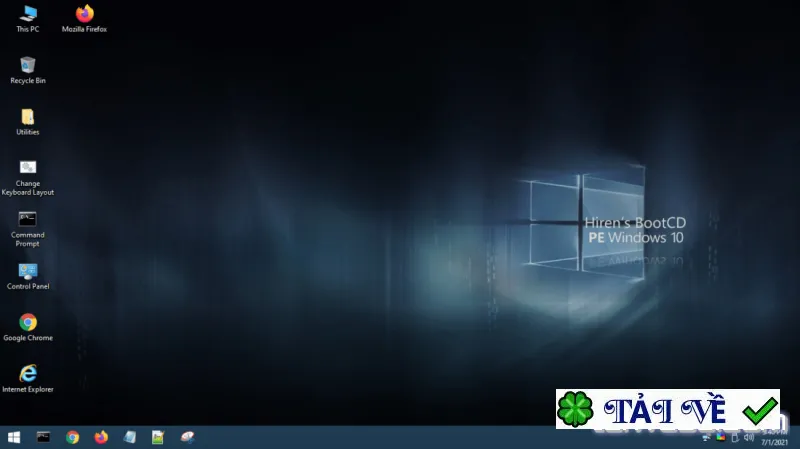Launch Mozilla Firefox from the desktop
The width and height of the screenshot is (800, 449).
point(84,19)
